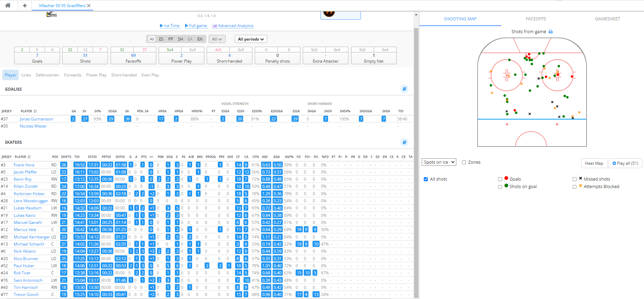Image resolution: width=644 pixels, height=299 pixels.
Task: Open the Spots on ice dropdown
Action: pyautogui.click(x=439, y=162)
